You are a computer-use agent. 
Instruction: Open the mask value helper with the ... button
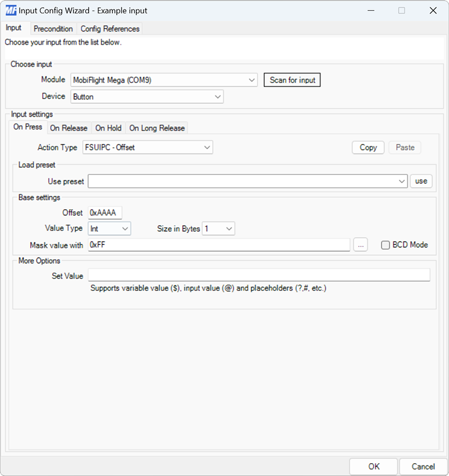[x=360, y=245]
